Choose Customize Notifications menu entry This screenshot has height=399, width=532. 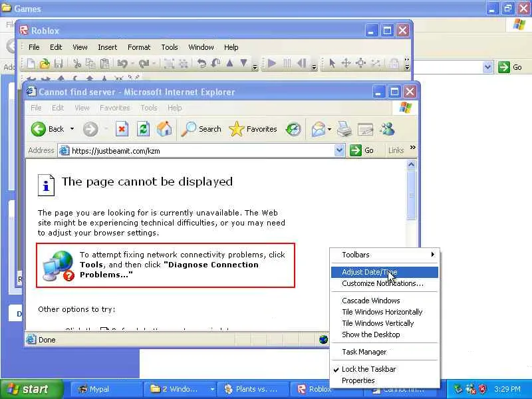(384, 284)
